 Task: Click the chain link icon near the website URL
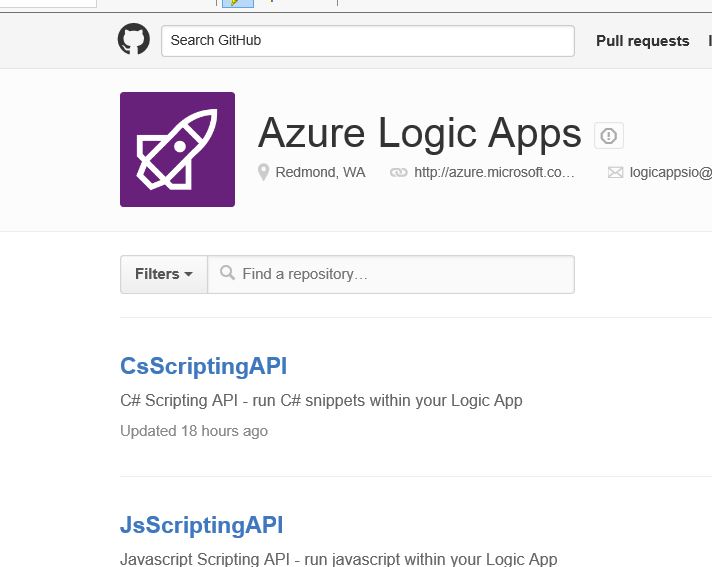(399, 172)
